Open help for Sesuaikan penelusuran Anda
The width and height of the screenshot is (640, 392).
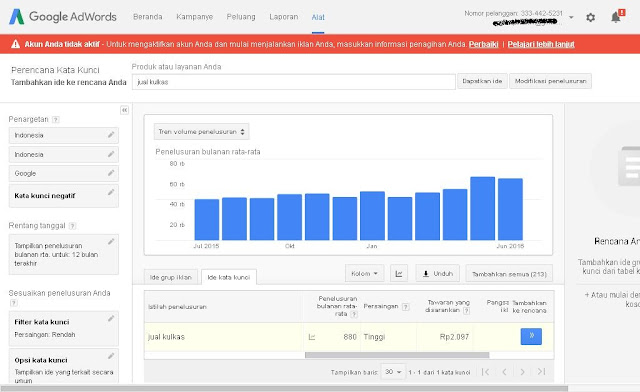(13, 303)
